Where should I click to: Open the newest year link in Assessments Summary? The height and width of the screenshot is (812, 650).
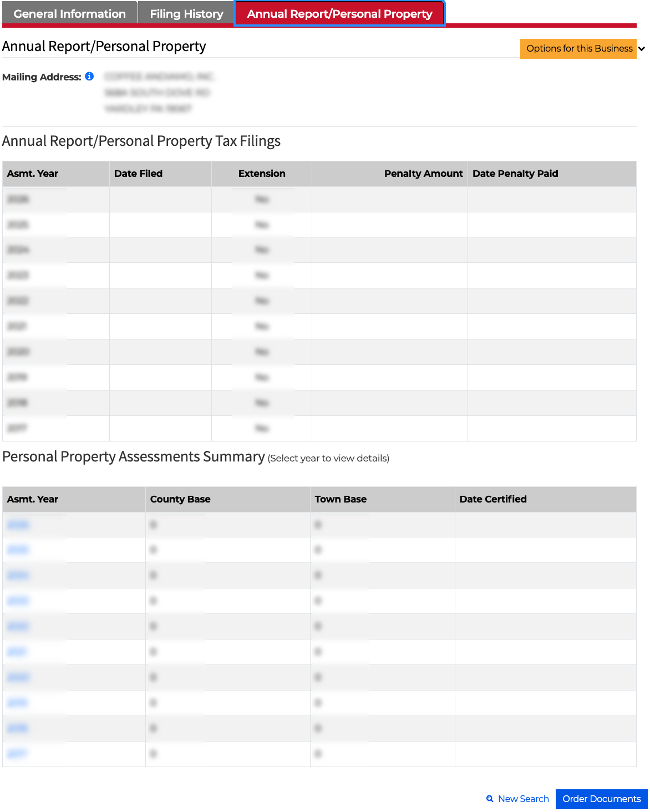pos(18,525)
